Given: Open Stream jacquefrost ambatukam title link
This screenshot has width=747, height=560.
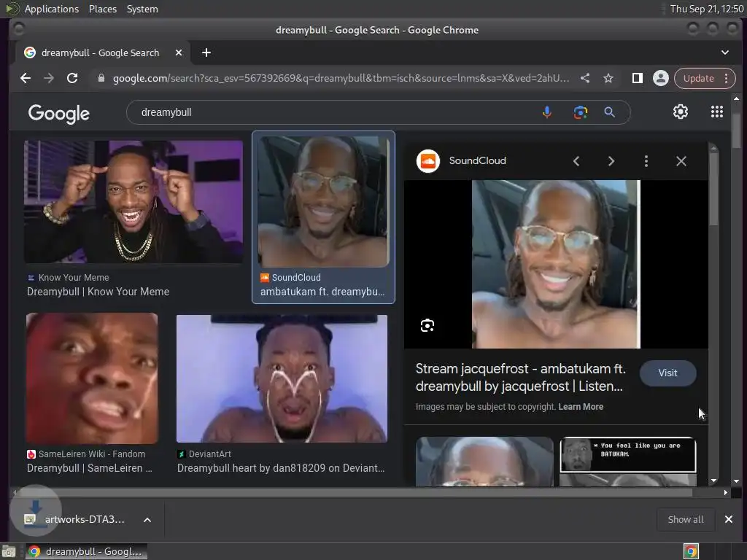Looking at the screenshot, I should 521,377.
